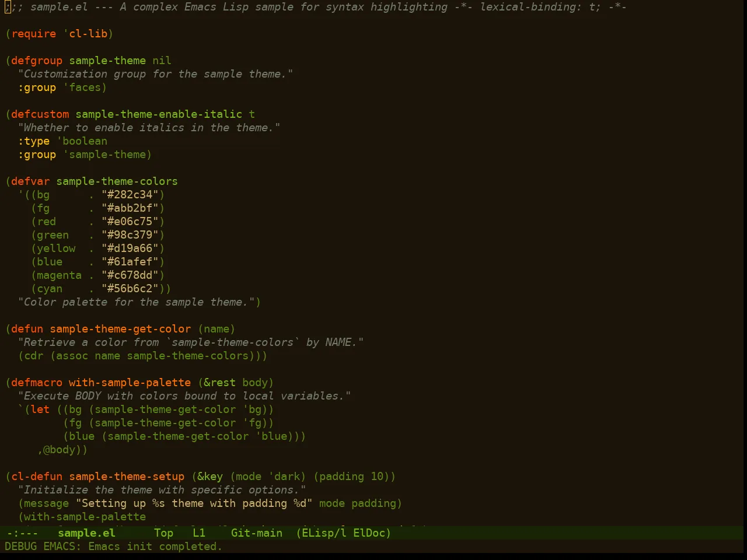The image size is (747, 560).
Task: Click the docstring 'Whether to enable italics in the theme.'
Action: click(149, 128)
